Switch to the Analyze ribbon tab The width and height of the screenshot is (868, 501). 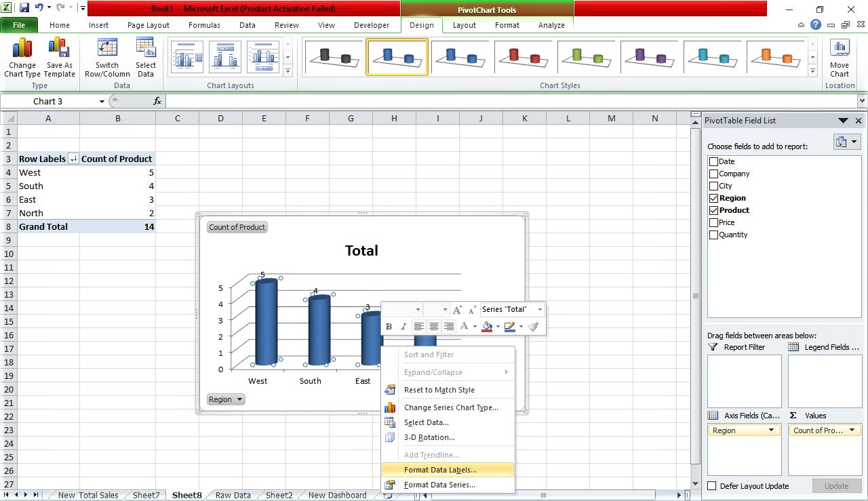click(551, 25)
